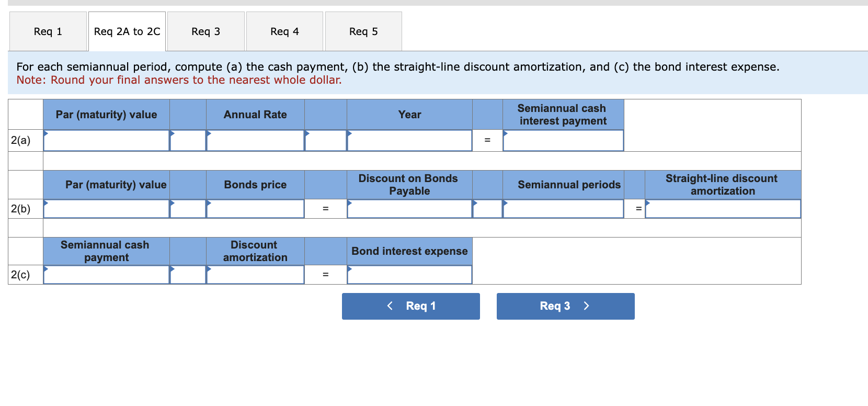Click the Par (maturity) value field in row 2(a)
This screenshot has width=868, height=406.
[x=106, y=140]
